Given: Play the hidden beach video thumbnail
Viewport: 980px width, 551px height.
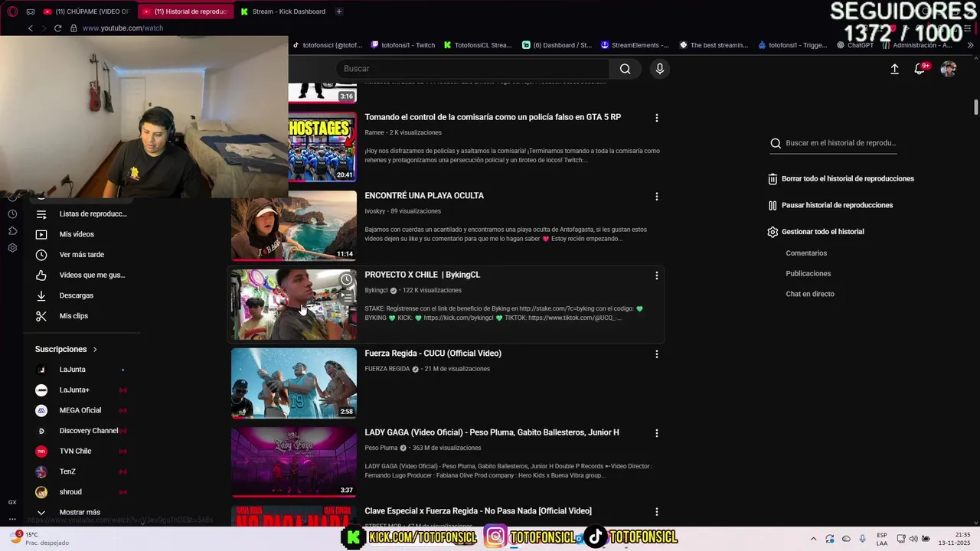Looking at the screenshot, I should (294, 226).
